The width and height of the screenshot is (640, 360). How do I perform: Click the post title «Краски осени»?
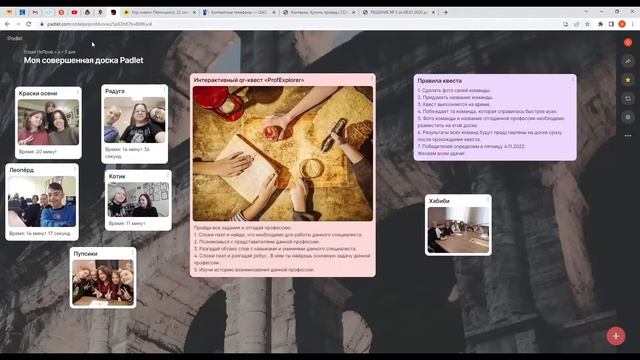(38, 93)
